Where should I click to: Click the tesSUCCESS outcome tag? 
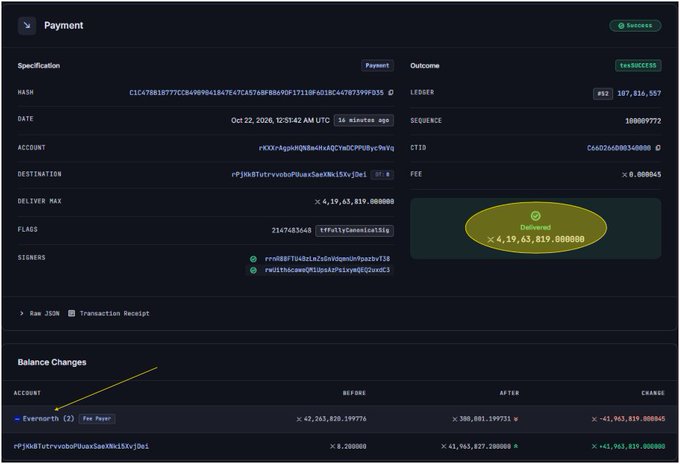click(x=638, y=65)
